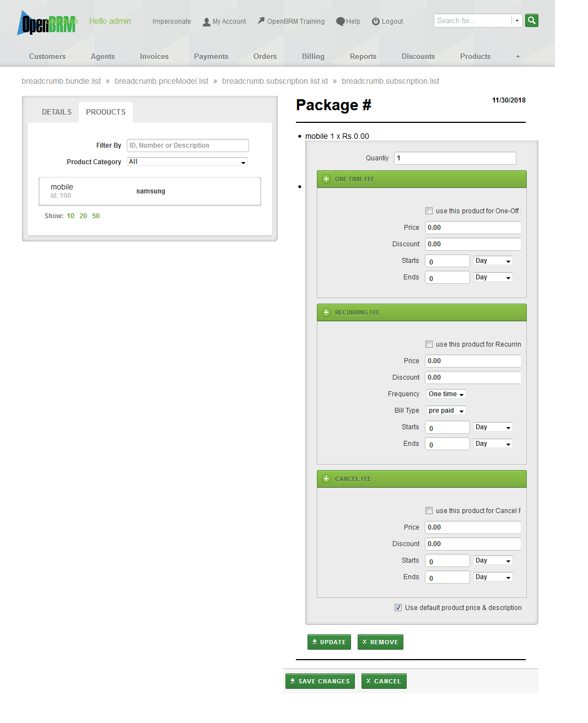Image resolution: width=588 pixels, height=723 pixels.
Task: Click the OpenBRM logo
Action: [x=47, y=24]
